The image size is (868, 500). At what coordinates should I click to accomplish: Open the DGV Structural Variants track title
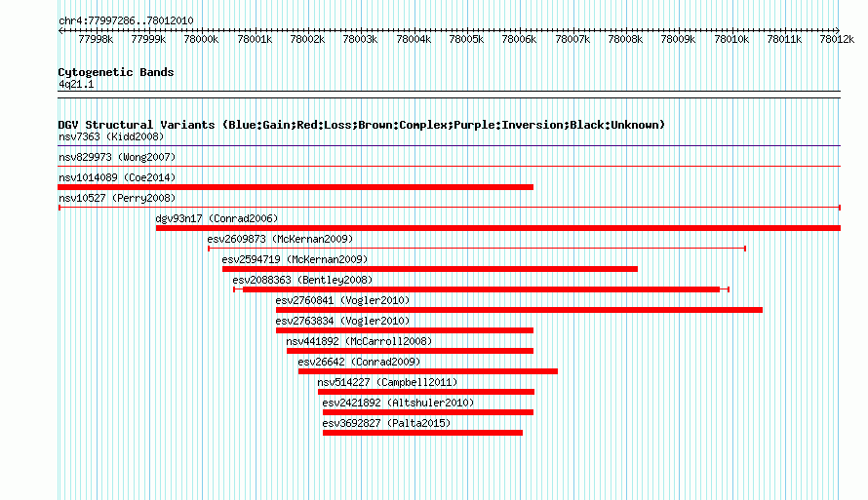(x=362, y=125)
